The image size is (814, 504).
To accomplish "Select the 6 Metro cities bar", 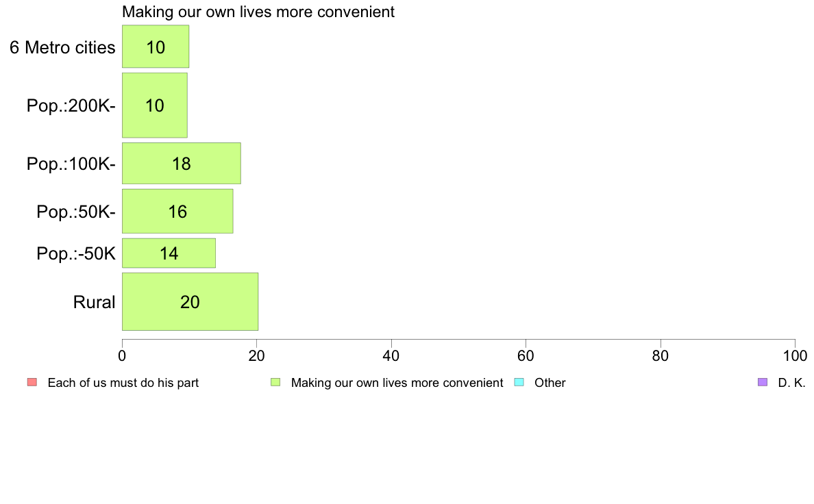I will (x=156, y=46).
